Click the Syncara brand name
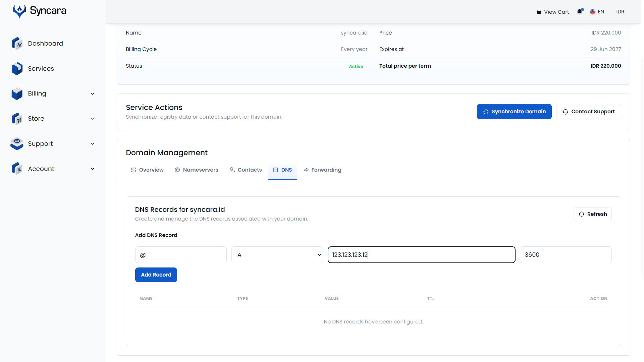This screenshot has height=362, width=644. tap(48, 11)
